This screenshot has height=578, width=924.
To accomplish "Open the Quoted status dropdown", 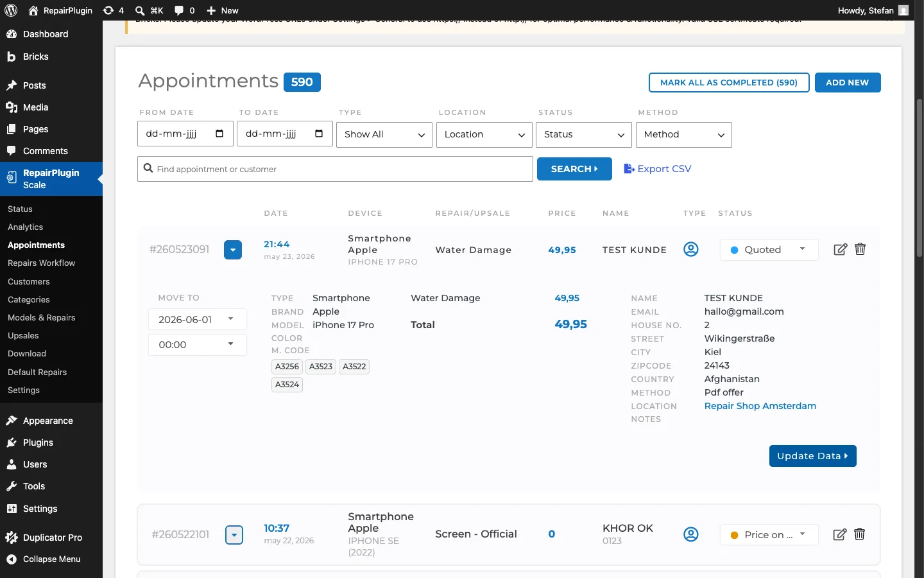I will pyautogui.click(x=769, y=250).
